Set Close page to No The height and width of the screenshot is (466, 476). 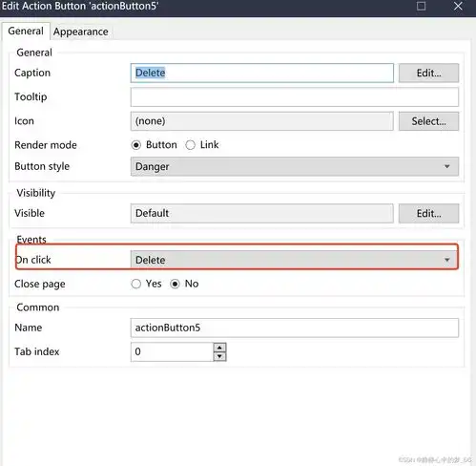pos(175,284)
